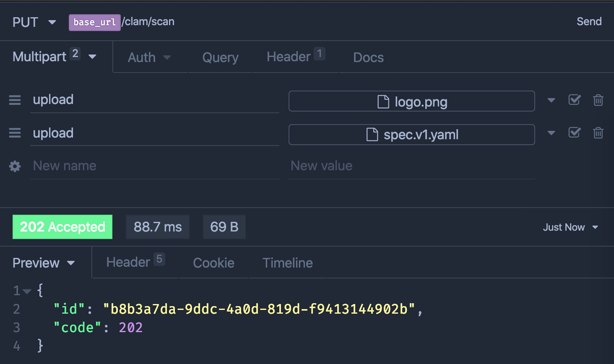Image resolution: width=614 pixels, height=364 pixels.
Task: Click the 88.7 ms response time tag
Action: pos(158,227)
